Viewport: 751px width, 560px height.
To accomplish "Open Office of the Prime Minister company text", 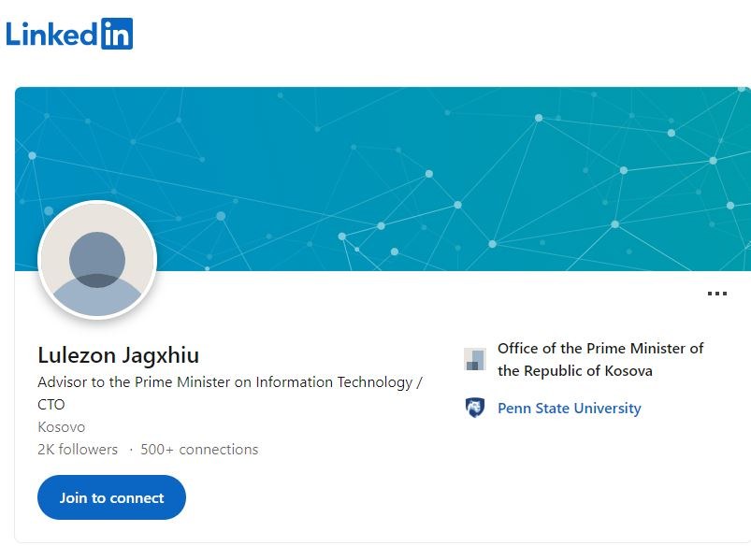I will point(600,359).
